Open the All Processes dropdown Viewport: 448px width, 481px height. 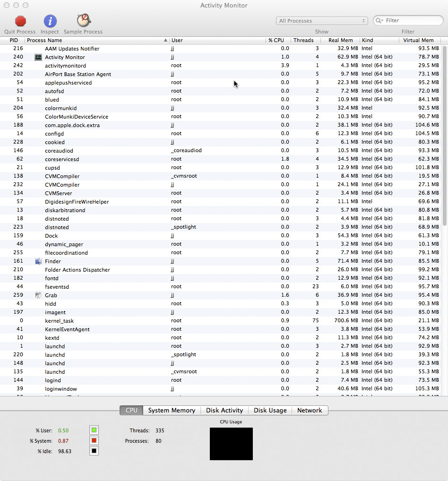click(x=322, y=20)
